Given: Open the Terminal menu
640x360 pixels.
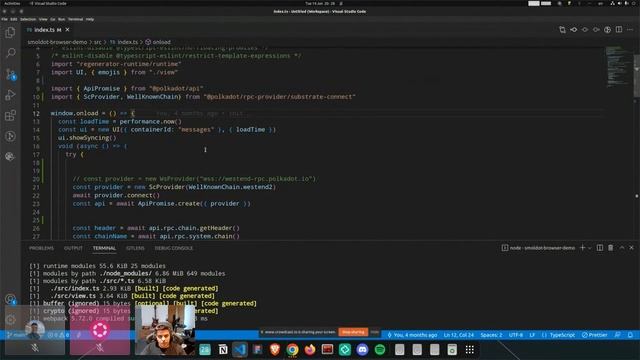Looking at the screenshot, I should click(76, 19).
